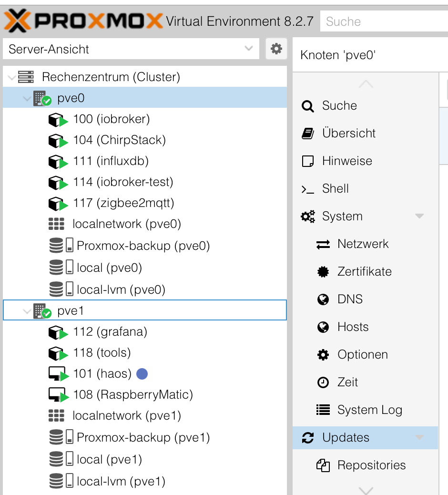Click the blue tag dot on 101 (haos)
Image resolution: width=448 pixels, height=495 pixels.
[142, 374]
